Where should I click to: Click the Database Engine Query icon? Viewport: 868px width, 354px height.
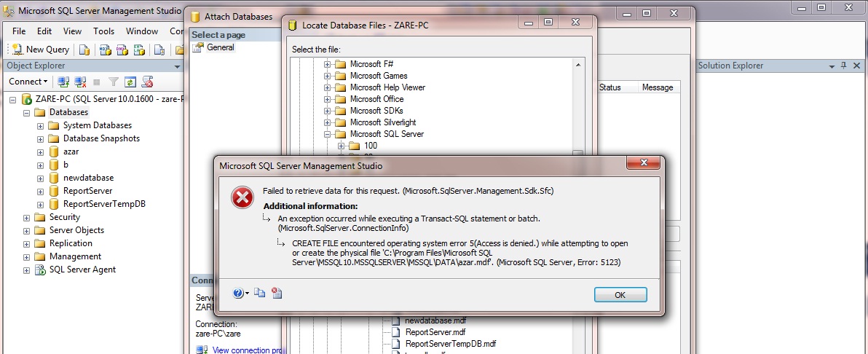tap(84, 50)
